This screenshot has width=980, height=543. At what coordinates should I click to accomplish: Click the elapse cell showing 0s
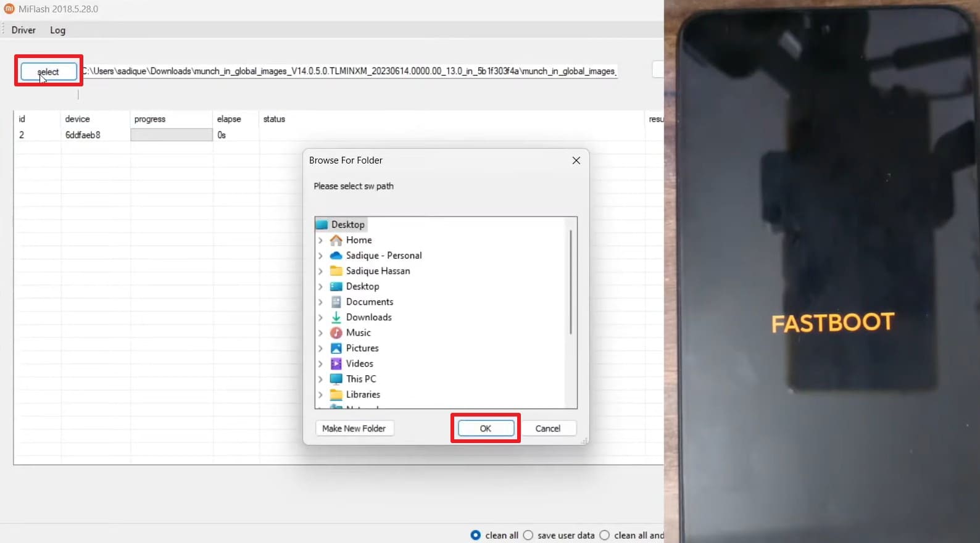click(222, 135)
